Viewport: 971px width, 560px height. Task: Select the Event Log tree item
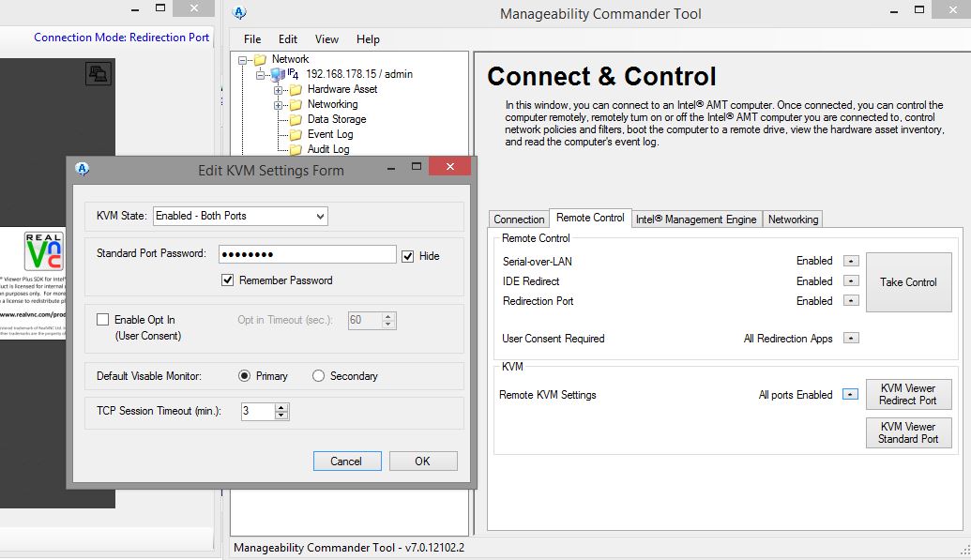(330, 134)
